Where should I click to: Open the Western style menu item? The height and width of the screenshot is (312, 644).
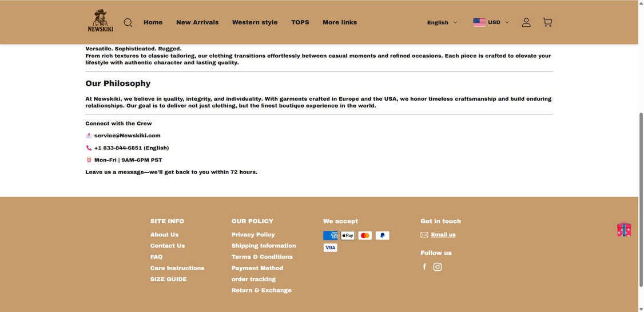point(255,22)
